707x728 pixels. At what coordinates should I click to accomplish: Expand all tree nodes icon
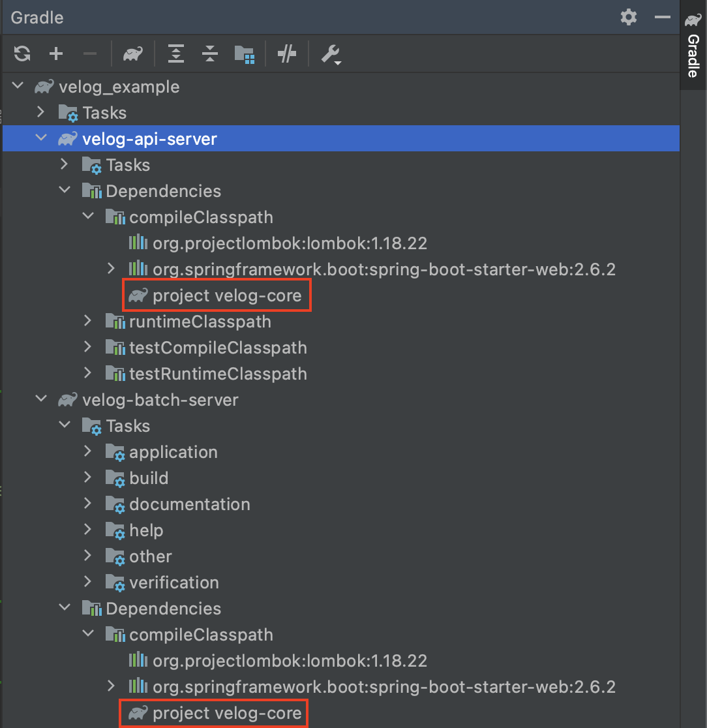(176, 54)
